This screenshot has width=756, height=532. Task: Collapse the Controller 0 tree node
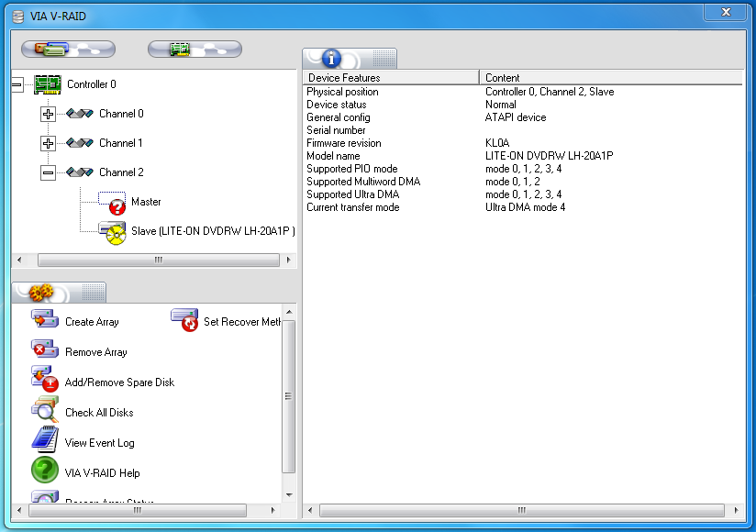coord(17,84)
